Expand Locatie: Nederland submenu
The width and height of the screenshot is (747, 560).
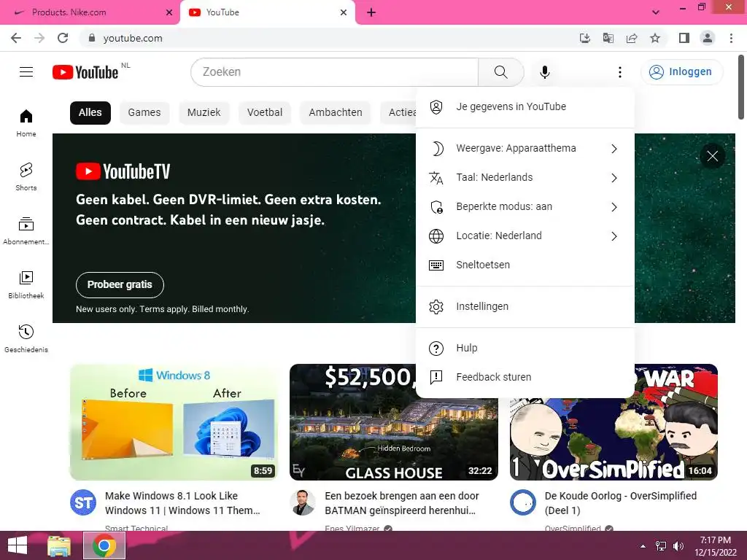pyautogui.click(x=525, y=236)
